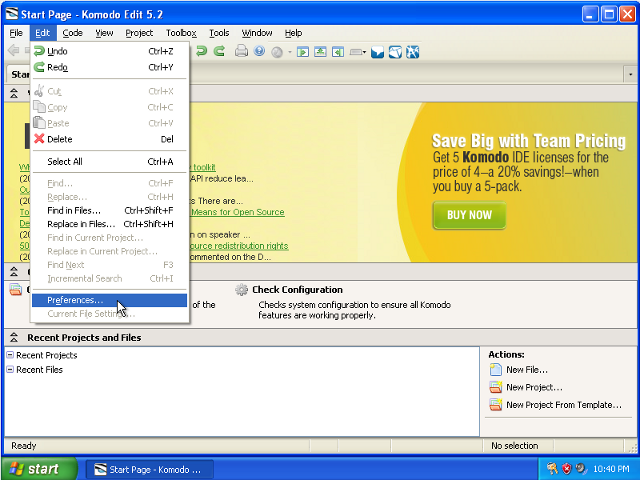The image size is (640, 480).
Task: Click 'No selection' in status bar
Action: tap(515, 446)
